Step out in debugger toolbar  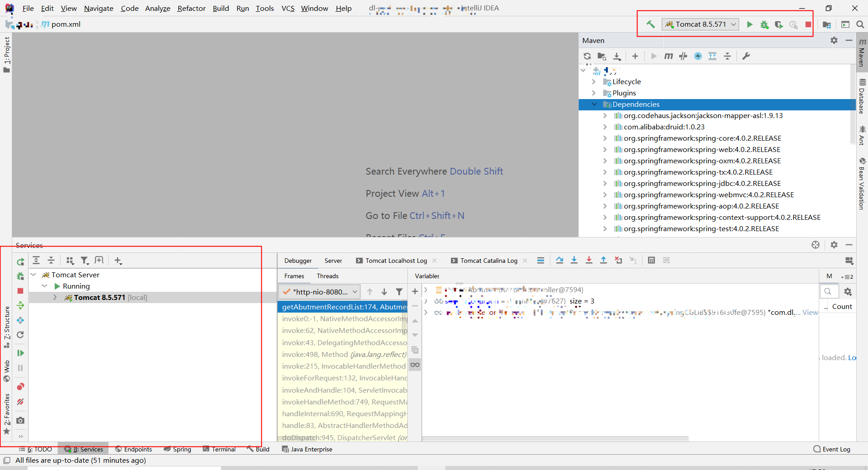pos(604,260)
